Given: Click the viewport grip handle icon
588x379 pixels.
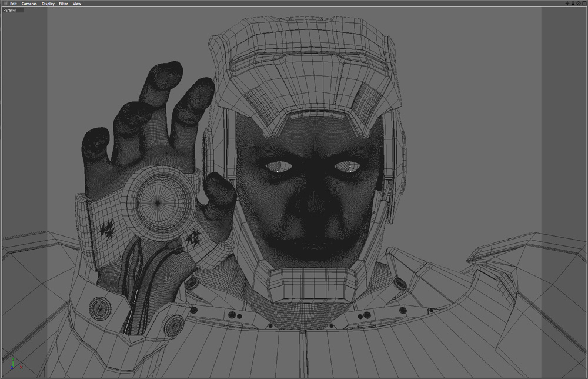Looking at the screenshot, I should (x=5, y=4).
